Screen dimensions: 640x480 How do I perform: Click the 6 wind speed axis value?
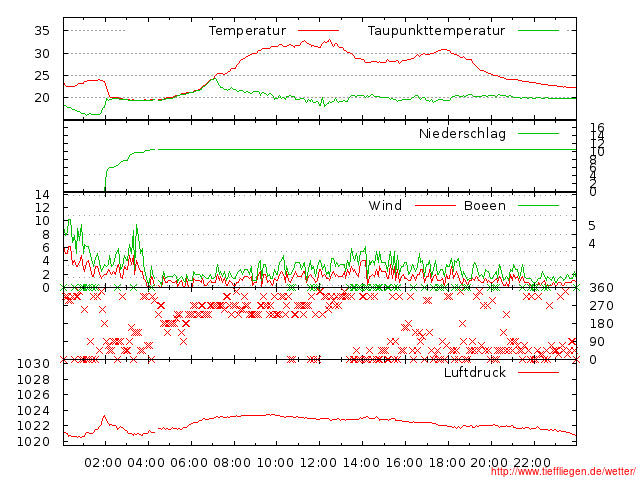tap(46, 248)
